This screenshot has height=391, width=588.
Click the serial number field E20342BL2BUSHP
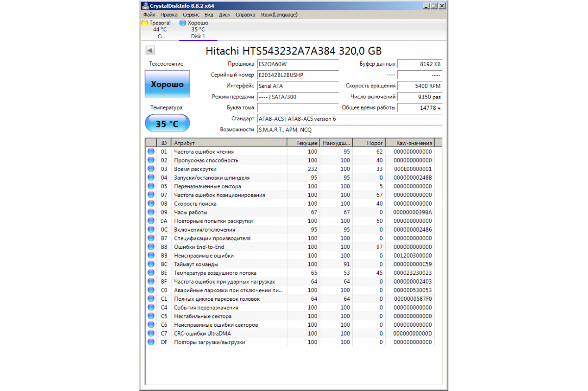(x=297, y=75)
